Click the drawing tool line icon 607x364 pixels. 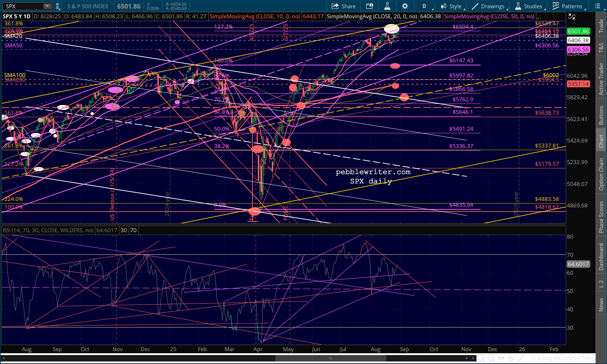pos(521,358)
